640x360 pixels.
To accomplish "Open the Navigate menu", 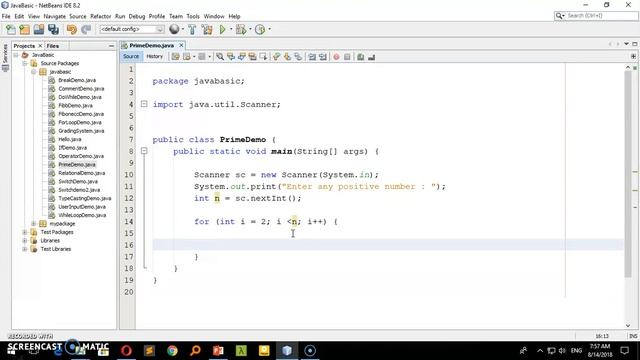I will tap(55, 16).
